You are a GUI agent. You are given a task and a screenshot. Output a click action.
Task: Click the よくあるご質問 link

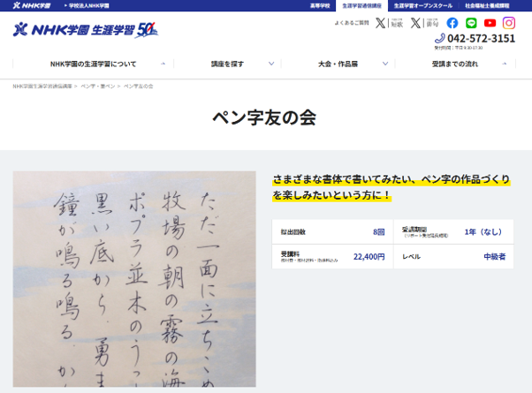click(352, 23)
